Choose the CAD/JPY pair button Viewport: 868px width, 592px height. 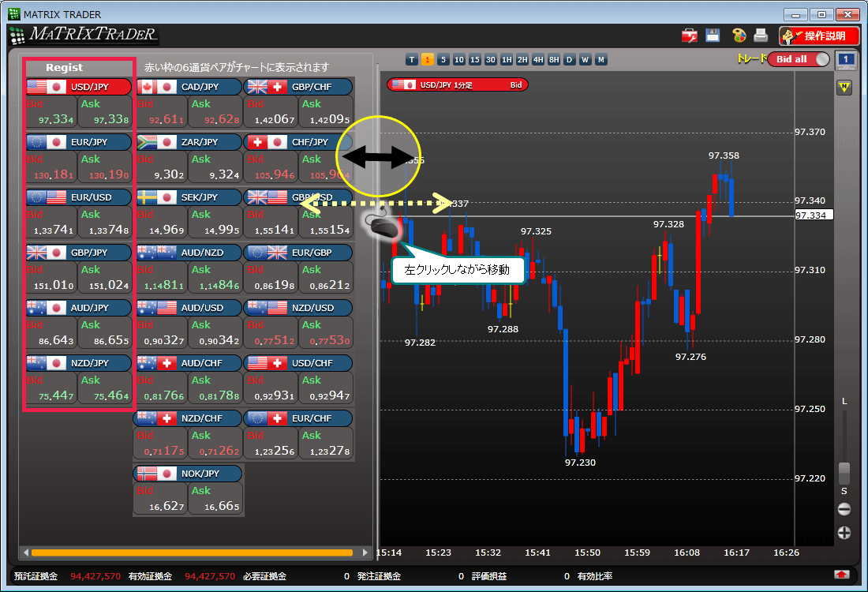(189, 87)
